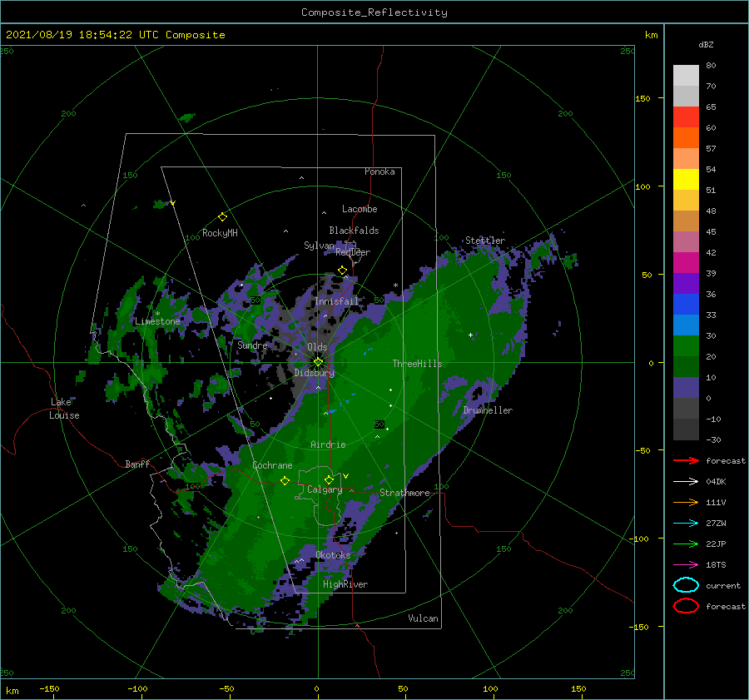Select the Sundre label
This screenshot has width=749, height=700.
coord(252,345)
